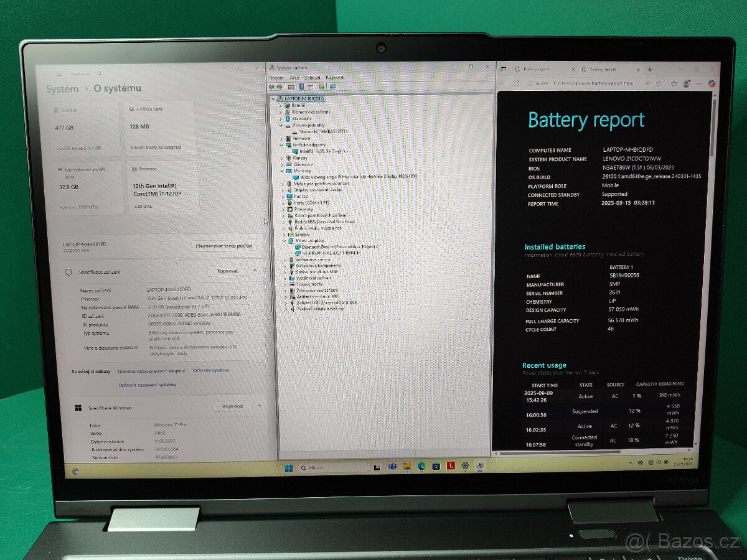Add page to favorites star icon
This screenshot has height=560, width=747.
(x=659, y=83)
